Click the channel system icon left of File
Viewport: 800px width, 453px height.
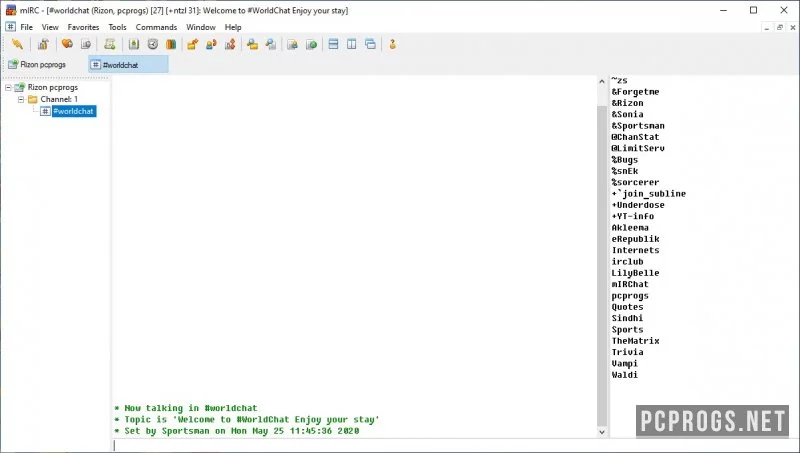[10, 27]
